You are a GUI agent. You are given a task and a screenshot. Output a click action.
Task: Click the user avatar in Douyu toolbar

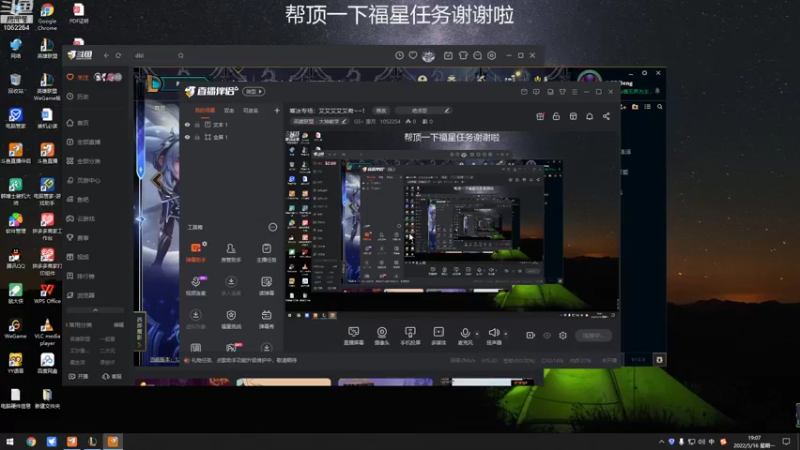(x=428, y=56)
